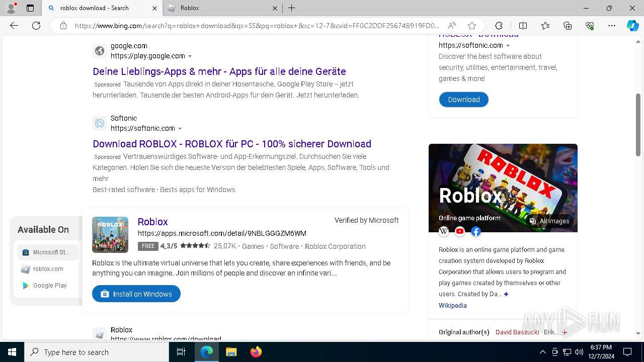644x362 pixels.
Task: Reload the current page
Action: [36, 26]
